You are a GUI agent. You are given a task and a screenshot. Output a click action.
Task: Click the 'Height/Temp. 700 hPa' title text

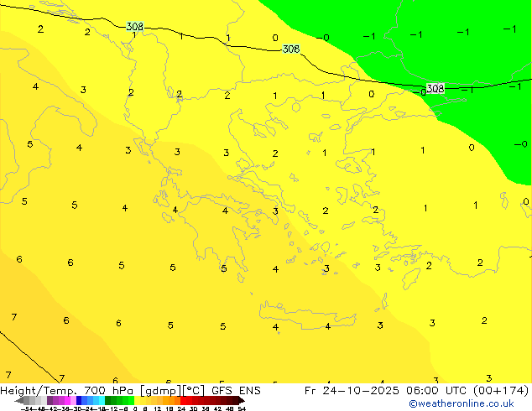click(x=67, y=391)
